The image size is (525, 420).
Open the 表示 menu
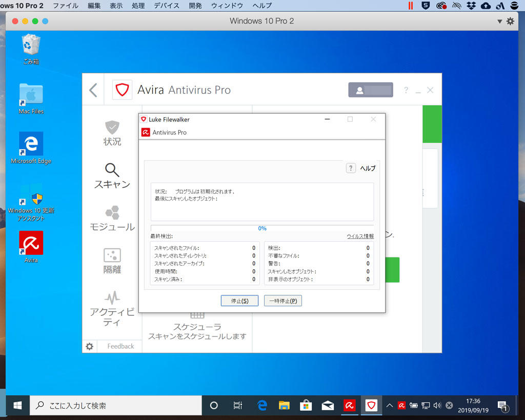(116, 6)
